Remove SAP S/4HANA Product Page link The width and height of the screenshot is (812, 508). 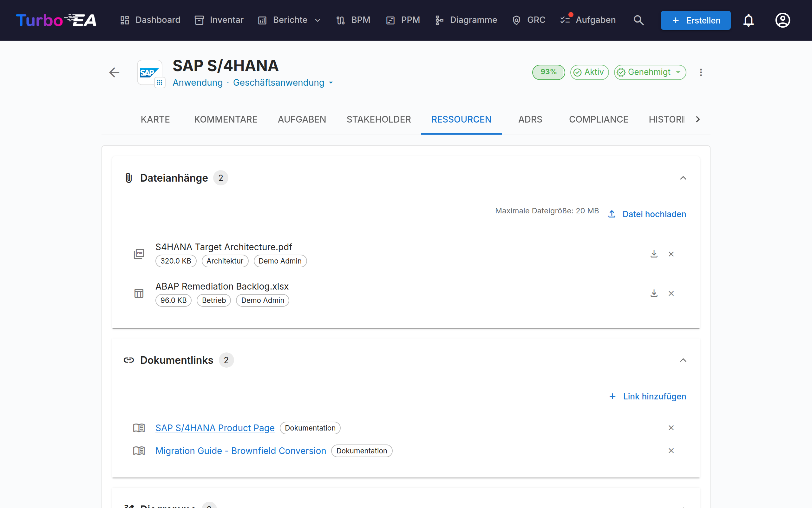pyautogui.click(x=671, y=428)
